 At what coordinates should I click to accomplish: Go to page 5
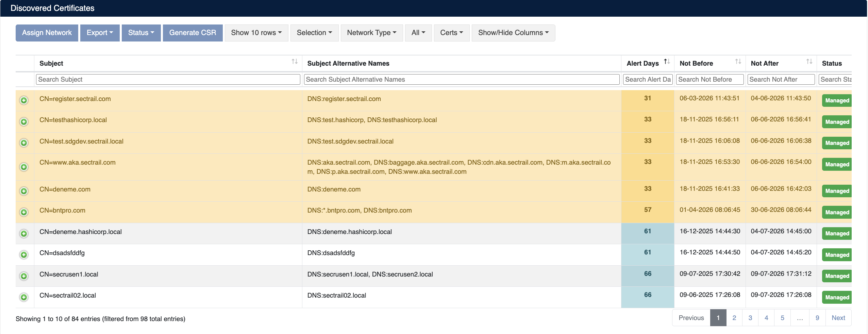(782, 318)
